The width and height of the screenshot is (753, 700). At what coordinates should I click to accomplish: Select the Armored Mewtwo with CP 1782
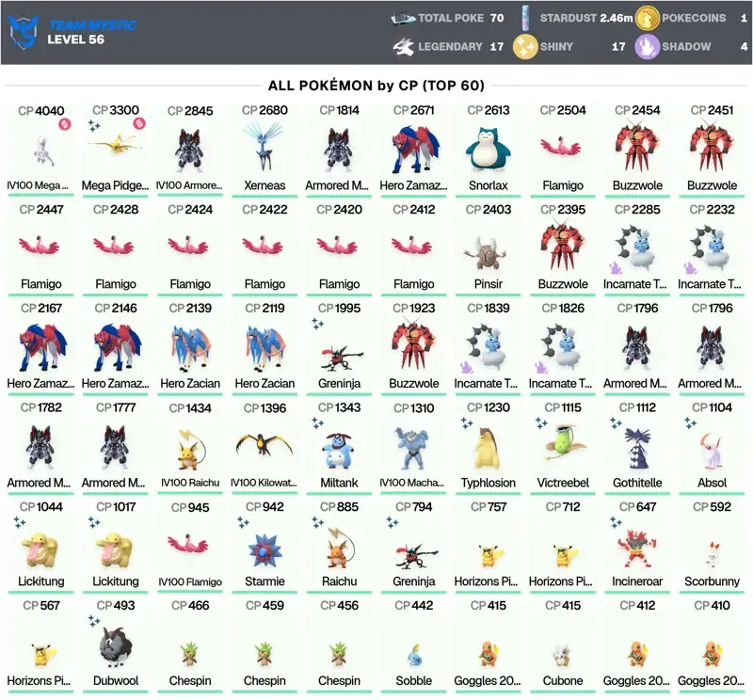tap(40, 448)
